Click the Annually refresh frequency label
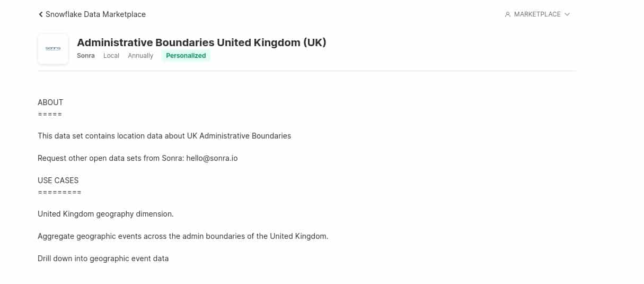 pyautogui.click(x=140, y=56)
